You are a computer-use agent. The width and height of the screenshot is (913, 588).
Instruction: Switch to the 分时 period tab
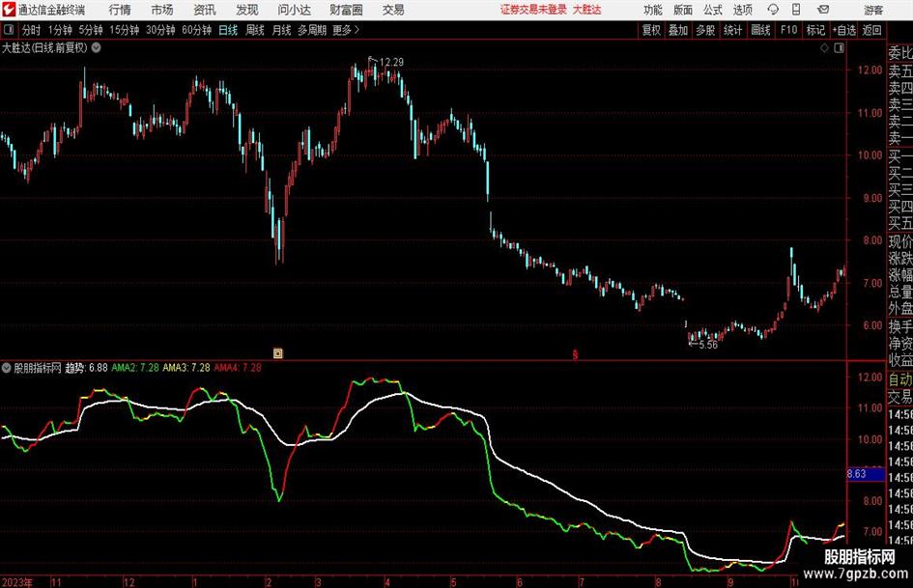point(31,30)
